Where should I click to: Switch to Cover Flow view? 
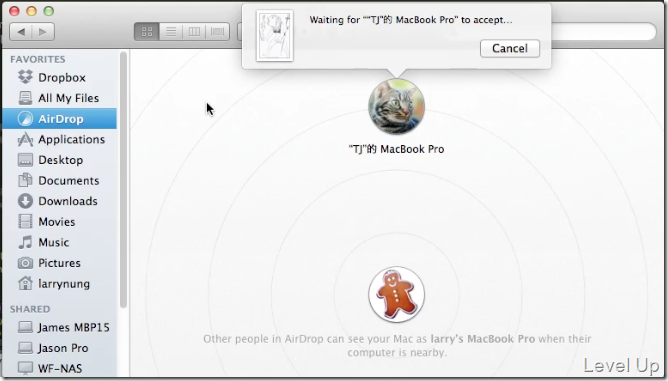point(218,32)
